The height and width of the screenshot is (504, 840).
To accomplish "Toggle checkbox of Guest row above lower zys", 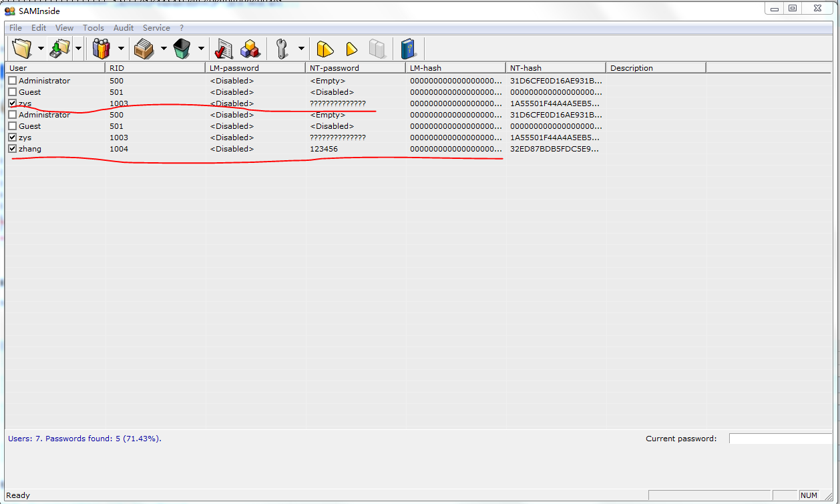I will tap(12, 126).
